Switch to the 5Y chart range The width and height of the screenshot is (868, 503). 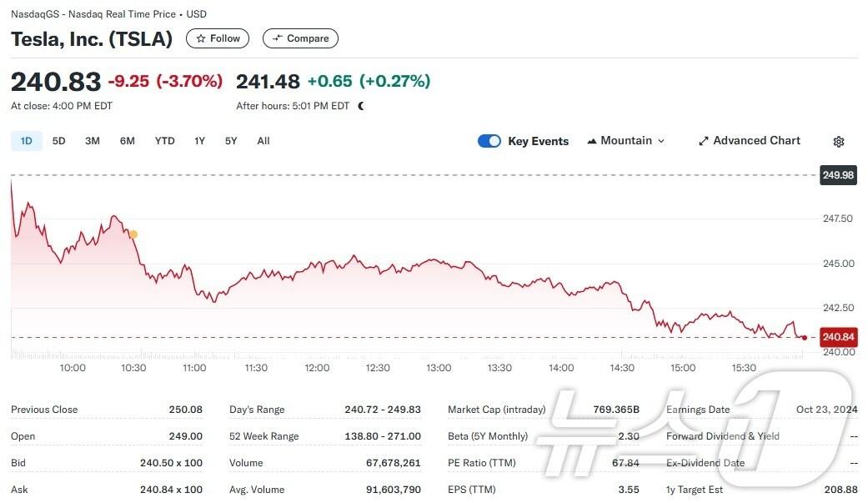tap(231, 141)
